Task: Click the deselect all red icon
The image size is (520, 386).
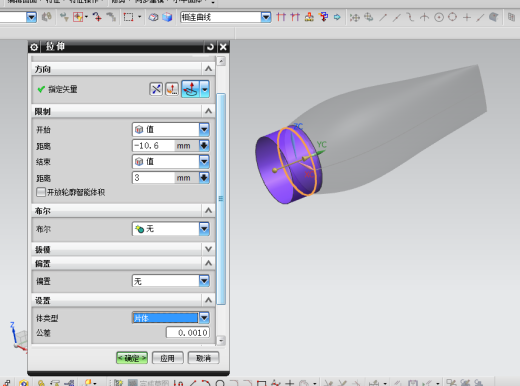Action: coord(97,17)
